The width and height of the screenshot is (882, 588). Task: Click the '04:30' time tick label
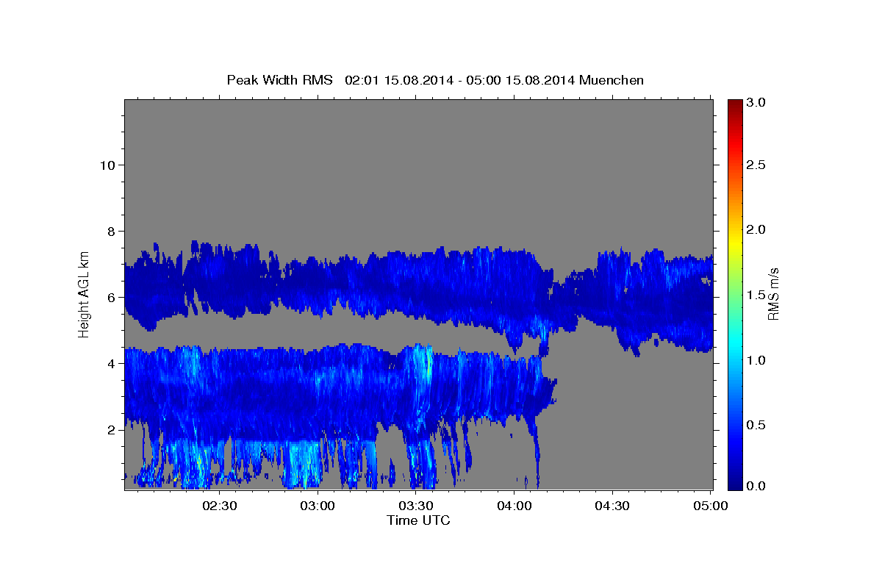[612, 506]
